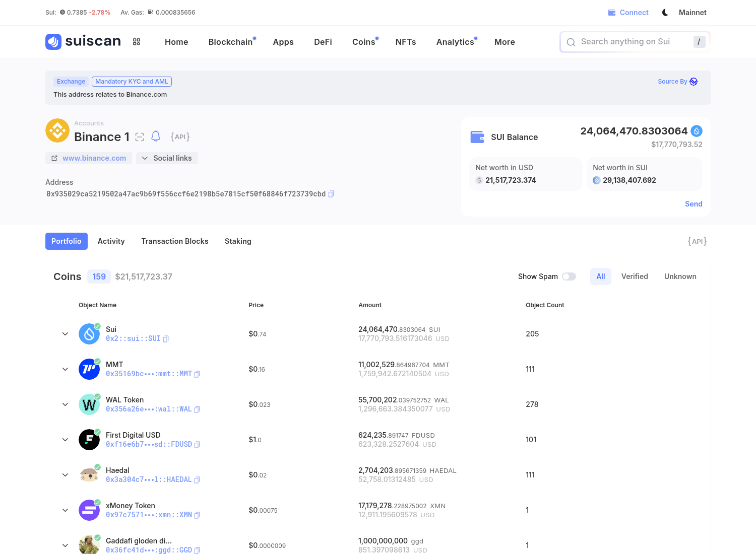Copy the HAEDAL coin type address

197,480
